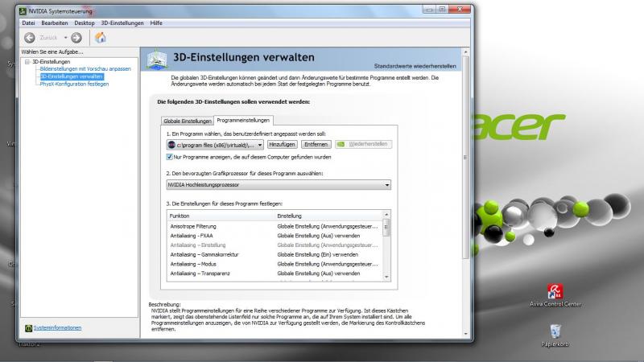
Task: Select PhysX-Konfiguration festlegen
Action: (74, 84)
